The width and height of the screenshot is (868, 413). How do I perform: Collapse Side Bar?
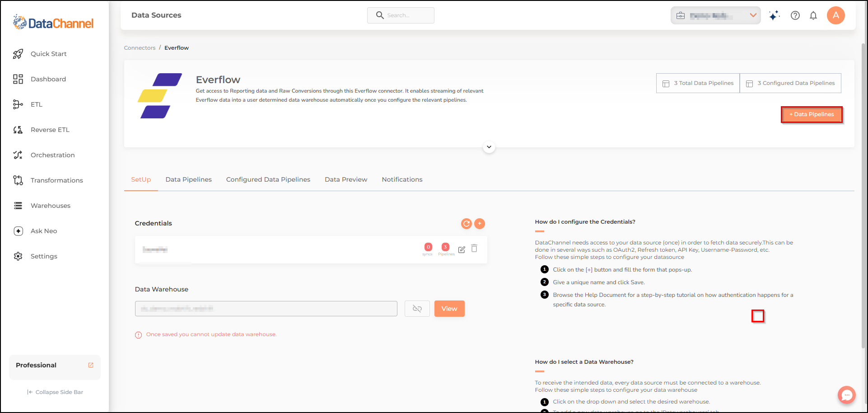click(55, 392)
